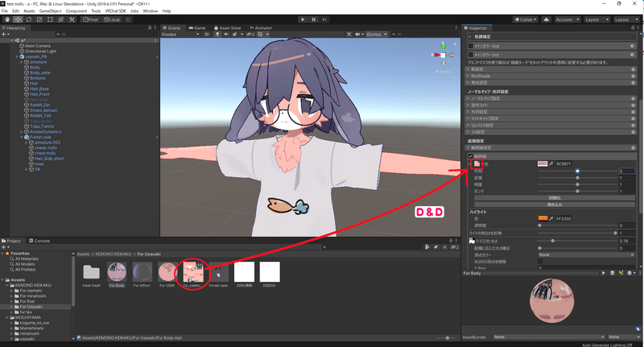
Task: Select the Rect Transform tool
Action: pyautogui.click(x=50, y=19)
